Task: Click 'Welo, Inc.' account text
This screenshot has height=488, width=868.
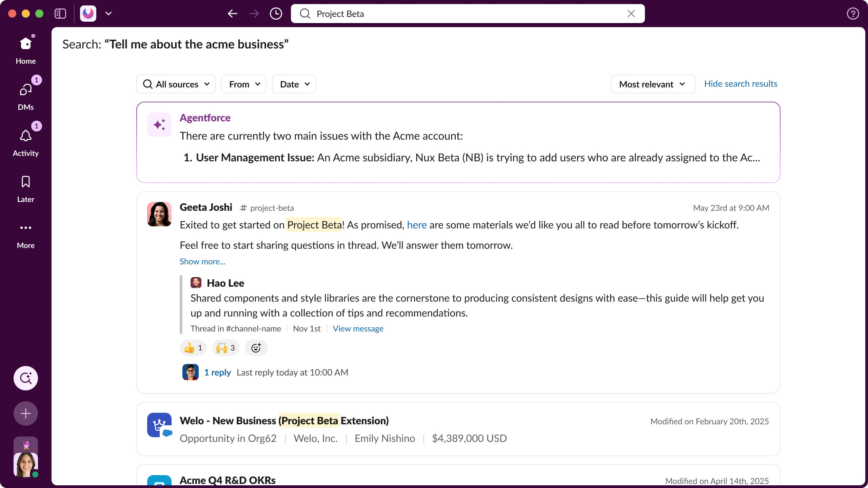Action: pyautogui.click(x=316, y=438)
